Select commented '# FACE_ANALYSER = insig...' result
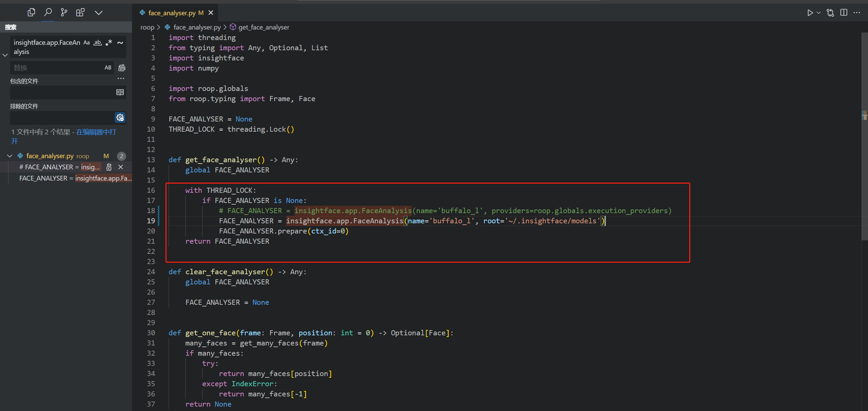 60,167
